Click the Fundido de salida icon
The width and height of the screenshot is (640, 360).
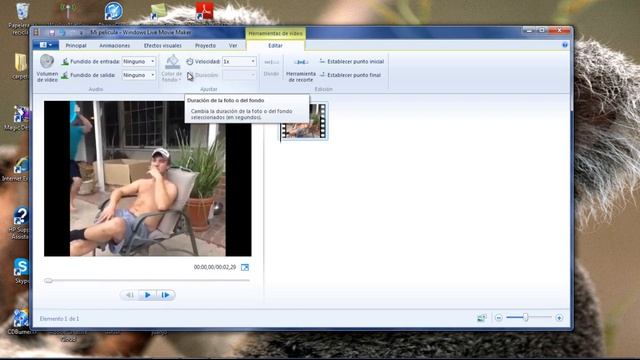65,75
